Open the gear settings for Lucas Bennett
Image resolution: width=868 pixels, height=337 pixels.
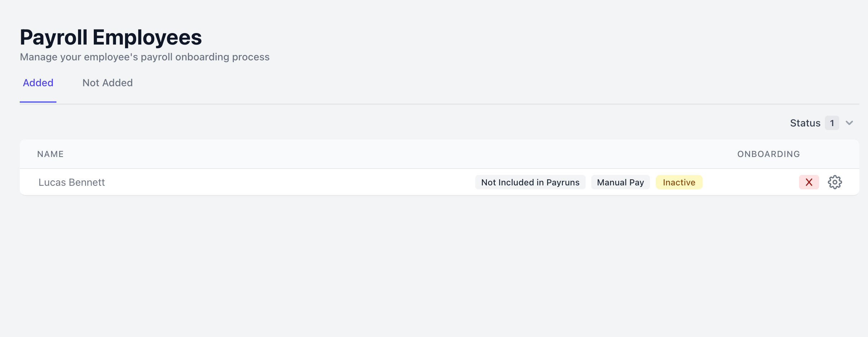(835, 182)
